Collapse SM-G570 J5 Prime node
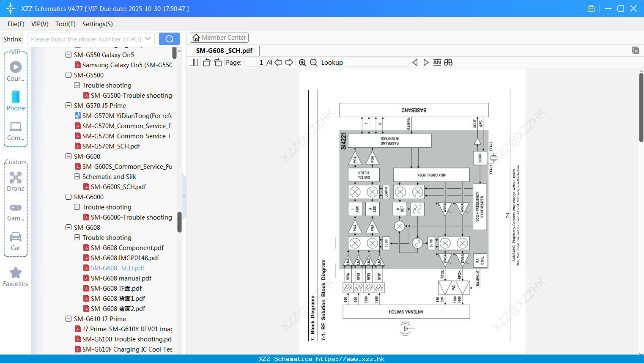The height and width of the screenshot is (363, 644). [x=69, y=105]
